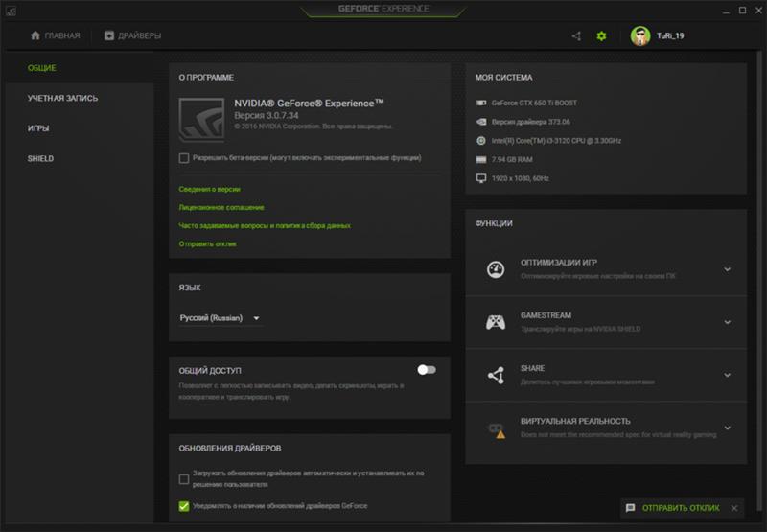The image size is (767, 532).
Task: Click the VR warning icon
Action: point(497,430)
